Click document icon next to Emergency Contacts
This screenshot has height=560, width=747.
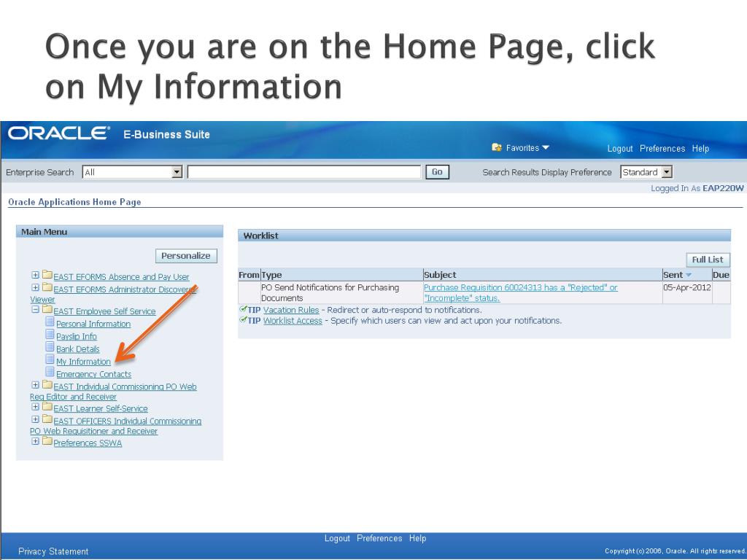tap(50, 372)
